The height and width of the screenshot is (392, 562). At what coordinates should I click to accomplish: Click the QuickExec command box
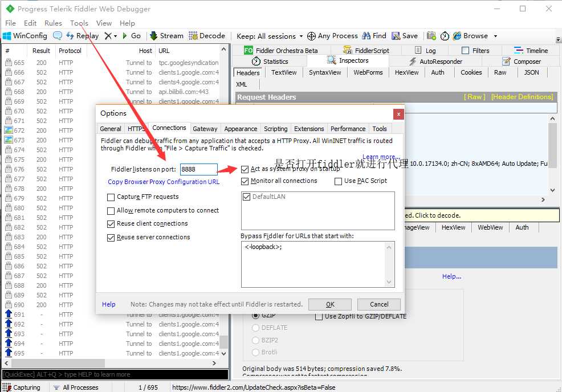click(115, 374)
